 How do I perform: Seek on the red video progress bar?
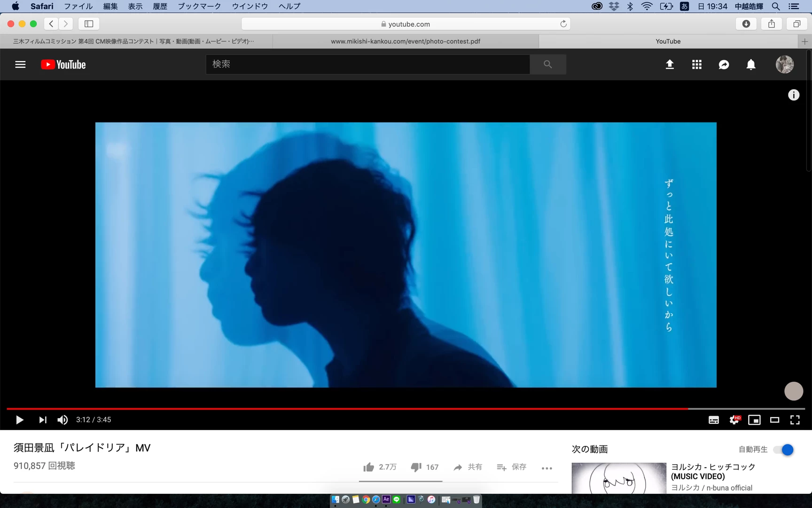347,409
